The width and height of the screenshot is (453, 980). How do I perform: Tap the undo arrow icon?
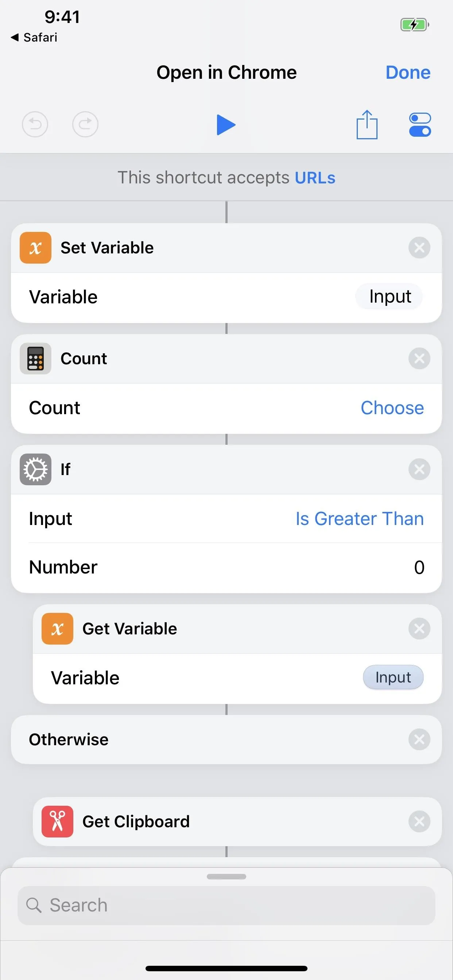[35, 124]
